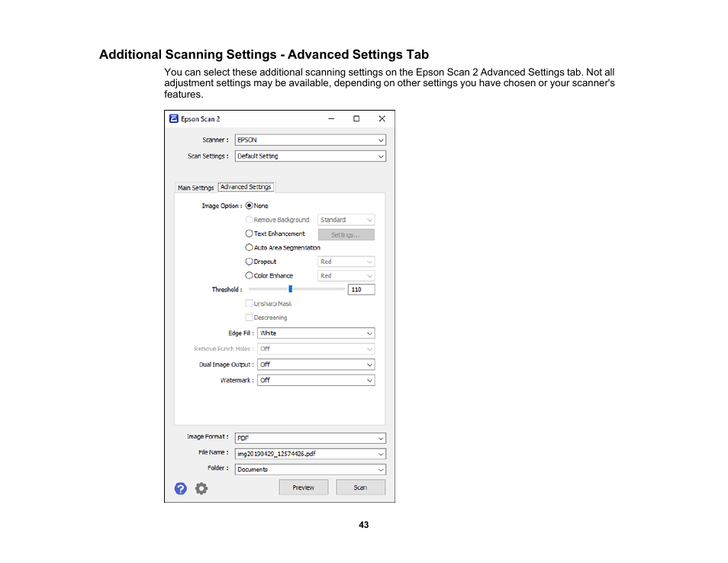This screenshot has width=728, height=563.
Task: Click the Text Enhancement Settings button
Action: [346, 235]
